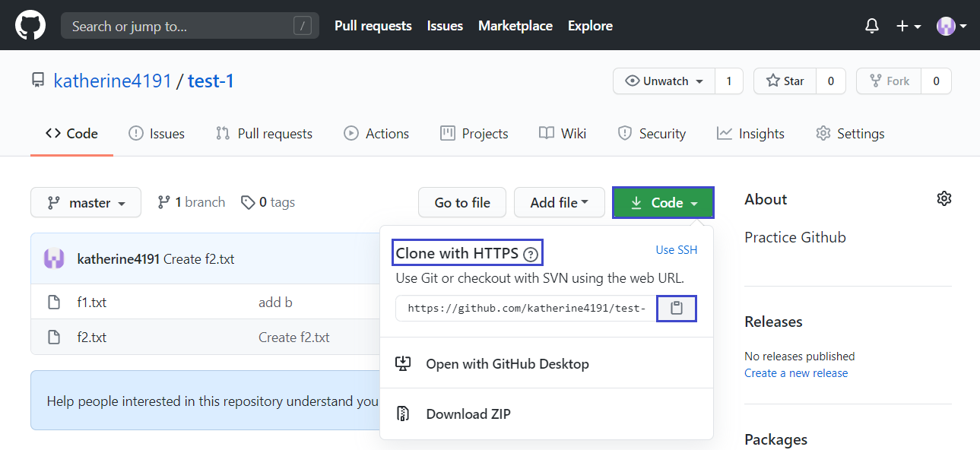Viewport: 980px width, 450px height.
Task: Open katherine4191 commit author link
Action: click(x=119, y=259)
